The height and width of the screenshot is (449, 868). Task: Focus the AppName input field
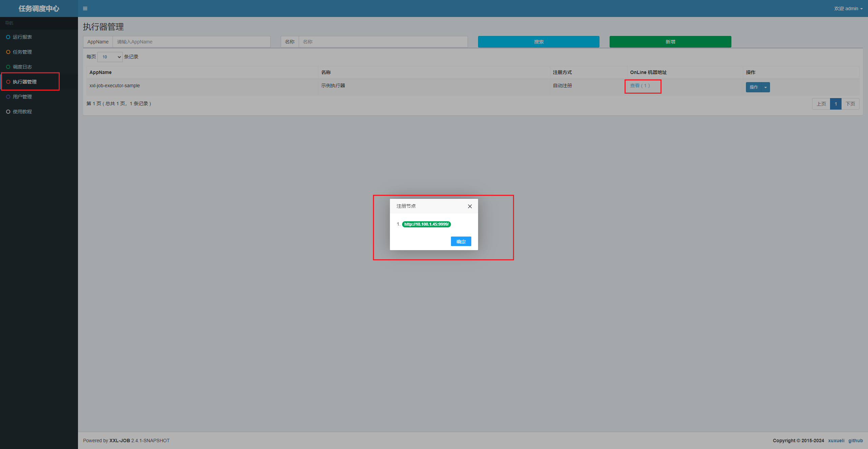click(192, 42)
